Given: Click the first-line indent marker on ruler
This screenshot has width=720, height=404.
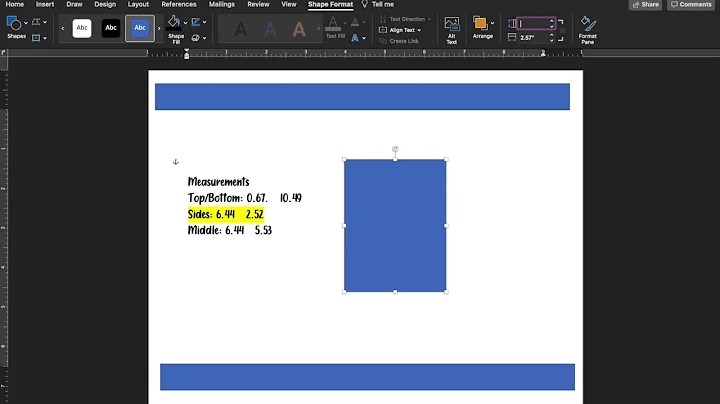Looking at the screenshot, I should point(186,50).
